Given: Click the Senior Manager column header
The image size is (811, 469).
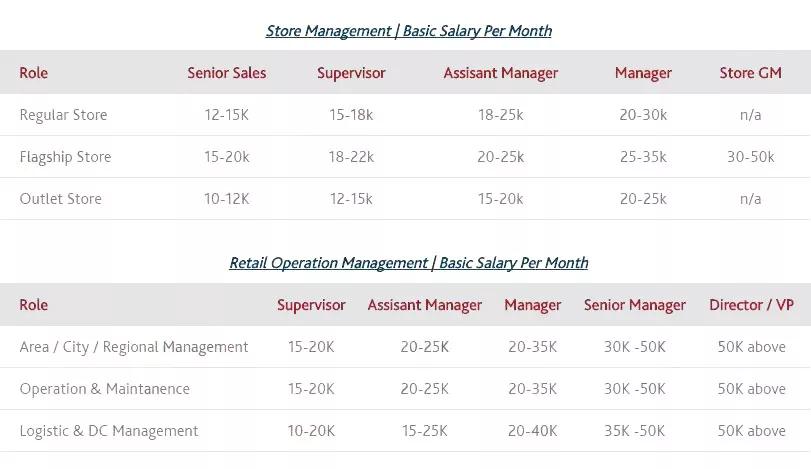Looking at the screenshot, I should point(635,305).
